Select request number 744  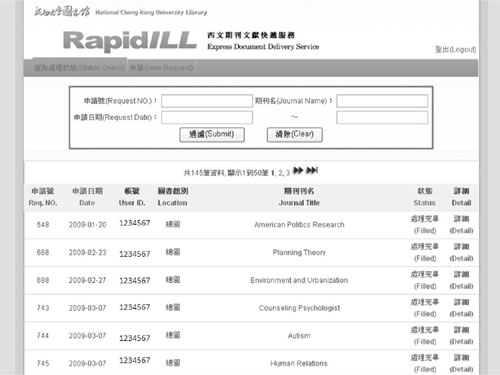point(43,335)
